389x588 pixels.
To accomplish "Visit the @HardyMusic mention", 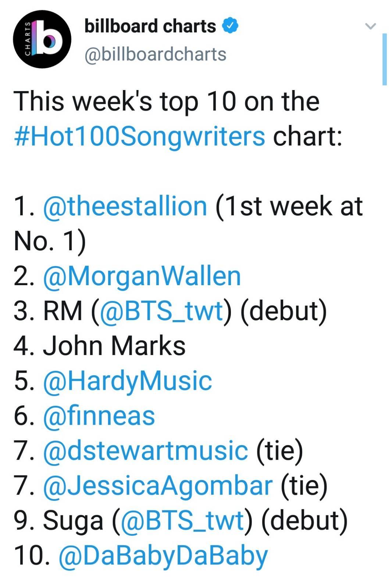I will click(x=128, y=381).
